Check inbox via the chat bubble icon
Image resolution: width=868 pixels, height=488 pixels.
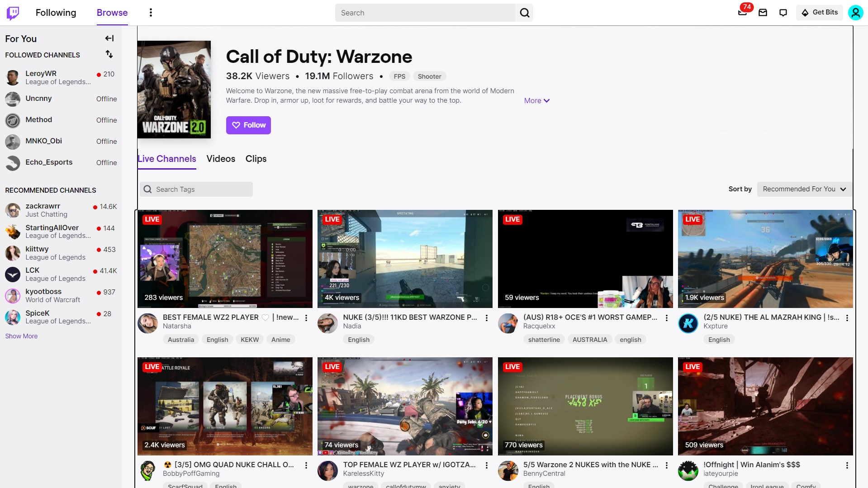[783, 13]
